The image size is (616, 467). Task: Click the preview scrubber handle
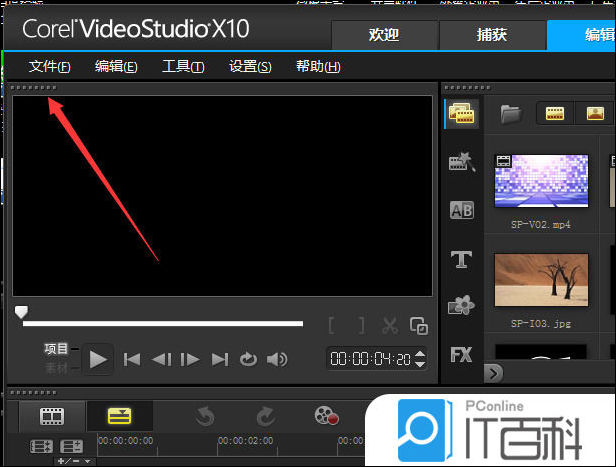pos(21,312)
